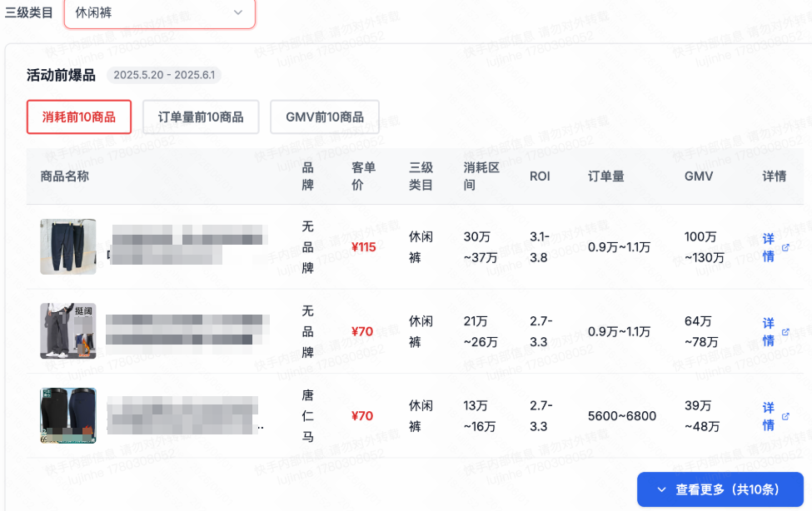Click external-link icon in 21万~26万 row
Image resolution: width=812 pixels, height=511 pixels.
(x=785, y=332)
